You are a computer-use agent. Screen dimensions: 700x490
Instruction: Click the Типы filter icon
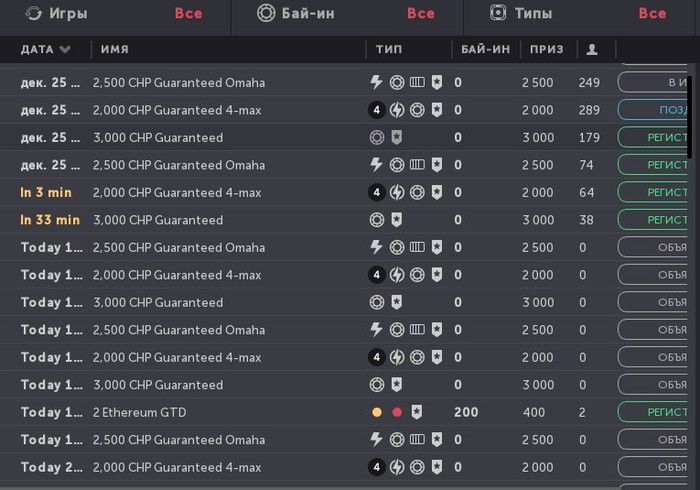498,13
